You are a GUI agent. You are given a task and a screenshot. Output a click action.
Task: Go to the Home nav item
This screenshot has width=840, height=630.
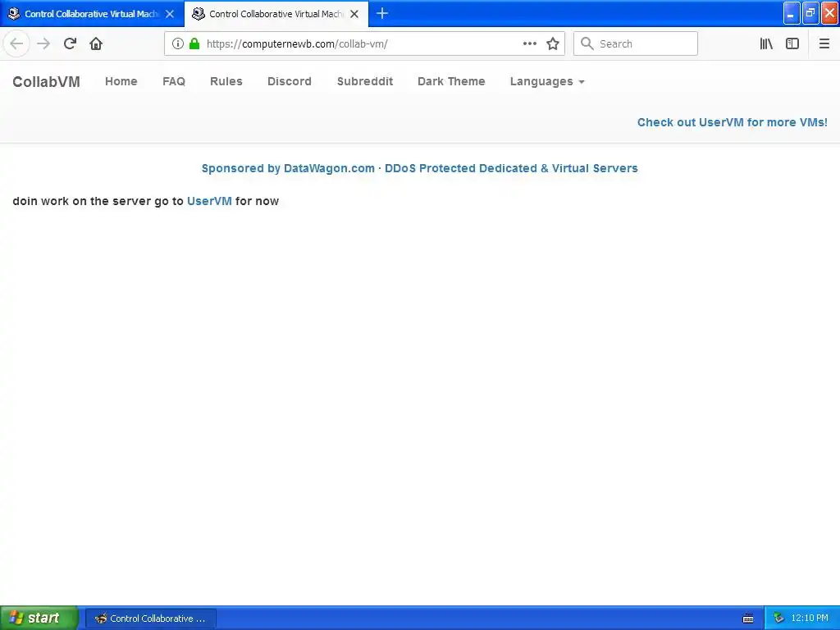(x=121, y=81)
